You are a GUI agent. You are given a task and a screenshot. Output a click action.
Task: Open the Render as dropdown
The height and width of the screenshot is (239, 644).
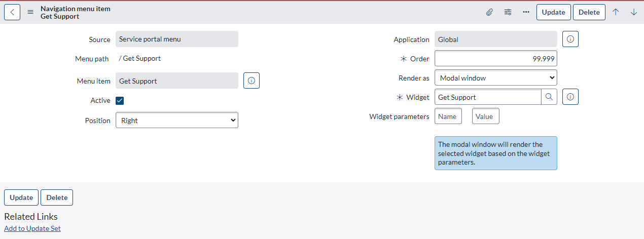[x=496, y=78]
